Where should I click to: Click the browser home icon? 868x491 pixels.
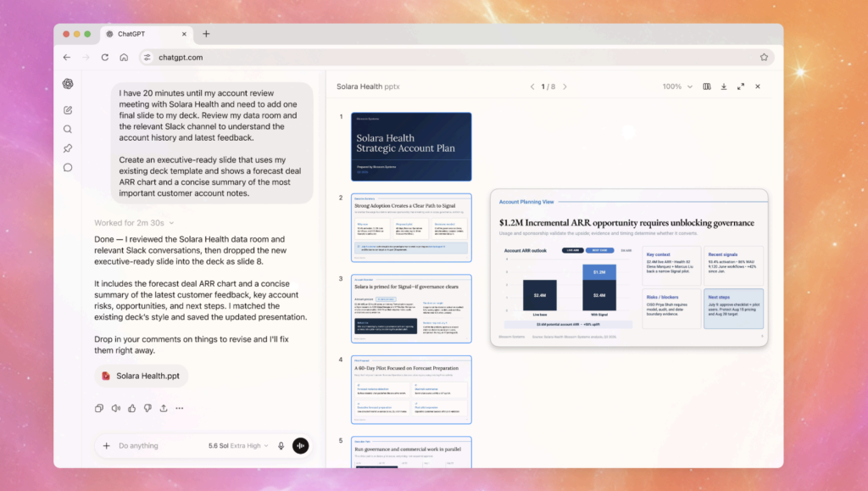pos(124,57)
